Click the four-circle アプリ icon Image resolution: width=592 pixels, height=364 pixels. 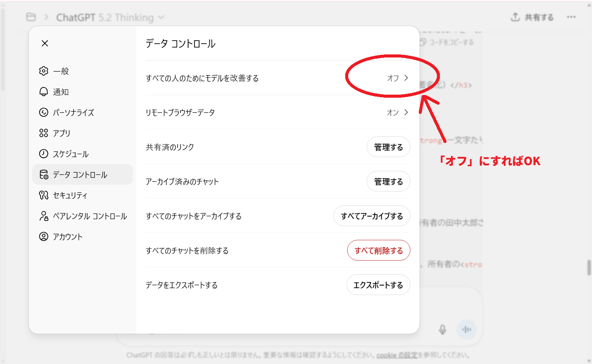(x=44, y=133)
